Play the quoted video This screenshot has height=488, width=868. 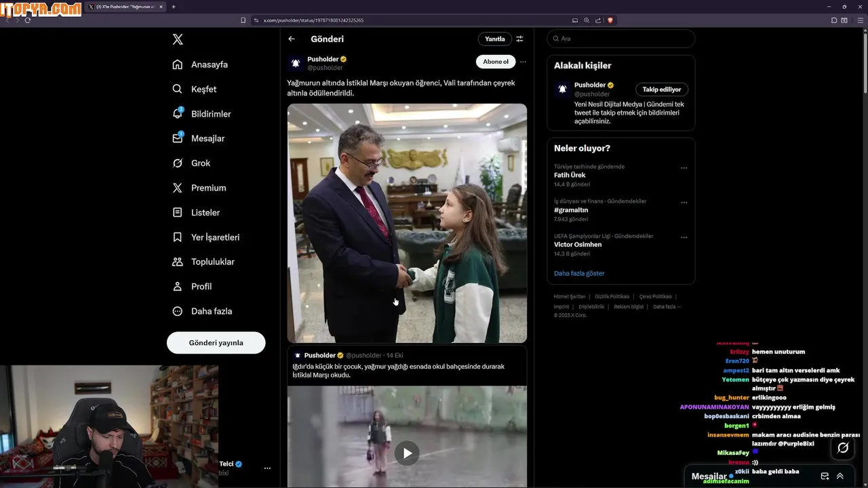[x=407, y=453]
